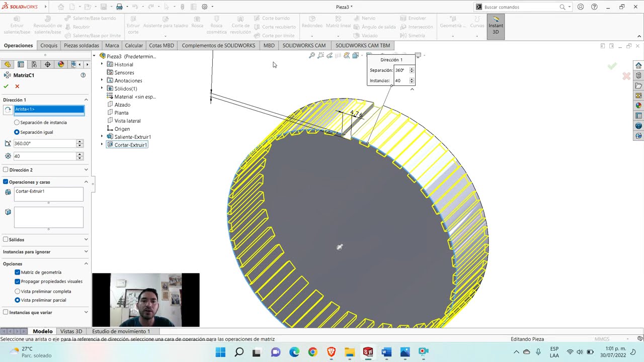644x362 pixels.
Task: Expand the Sólidos(1) tree node
Action: point(102,88)
